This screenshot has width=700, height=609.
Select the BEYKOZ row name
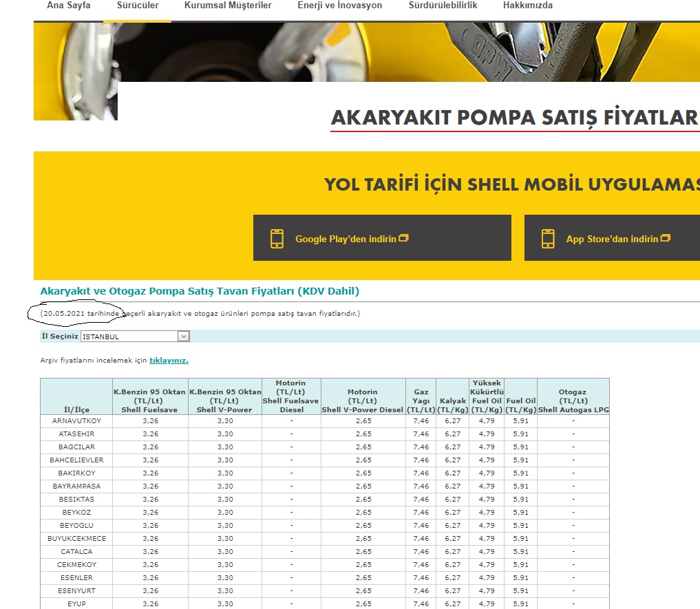click(76, 512)
